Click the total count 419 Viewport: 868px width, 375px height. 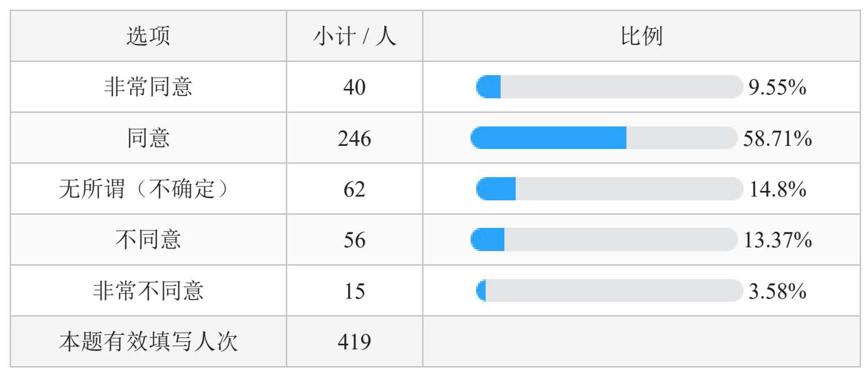pos(354,342)
